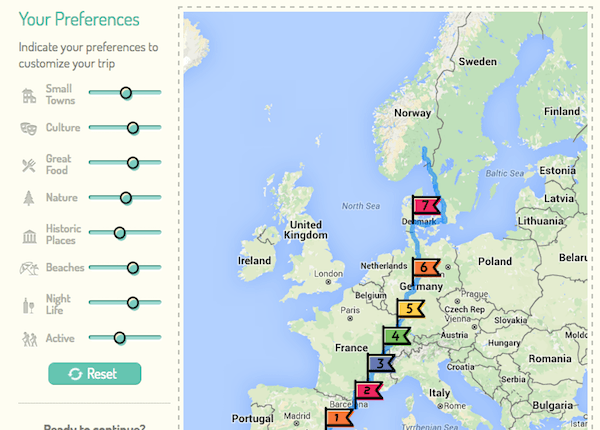Select yellow flag number 5
Image resolution: width=600 pixels, height=430 pixels.
coord(410,308)
